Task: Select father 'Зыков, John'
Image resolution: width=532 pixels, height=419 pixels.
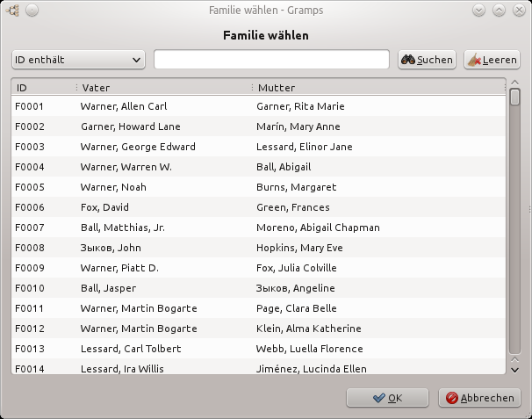Action: coord(111,248)
